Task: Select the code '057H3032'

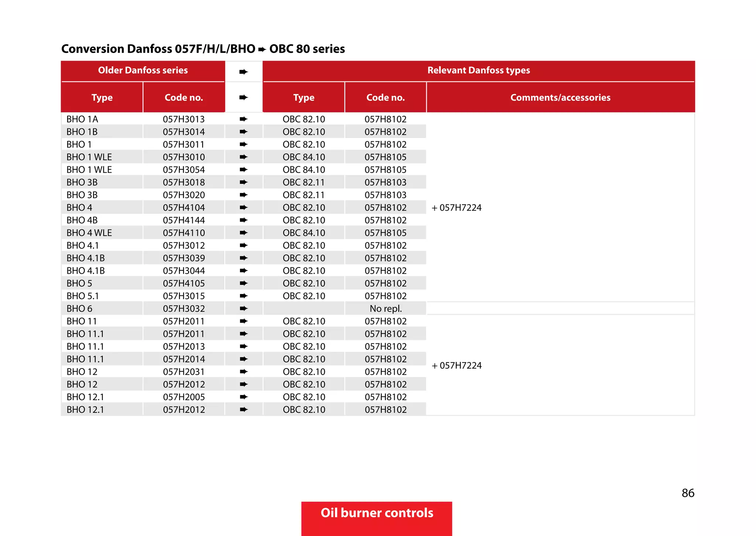Action: point(184,308)
